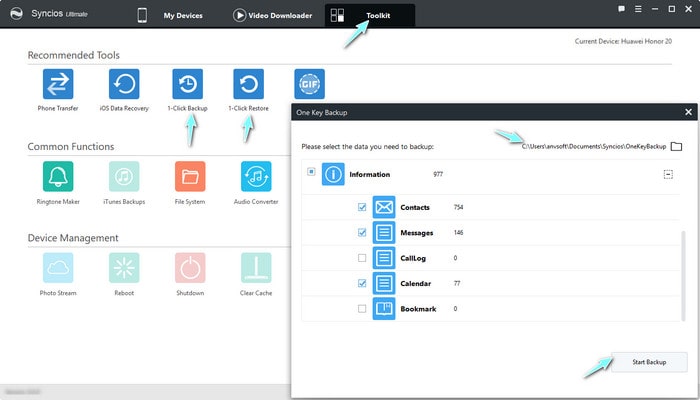The height and width of the screenshot is (400, 700).
Task: Click the Calendar count 77
Action: click(457, 283)
